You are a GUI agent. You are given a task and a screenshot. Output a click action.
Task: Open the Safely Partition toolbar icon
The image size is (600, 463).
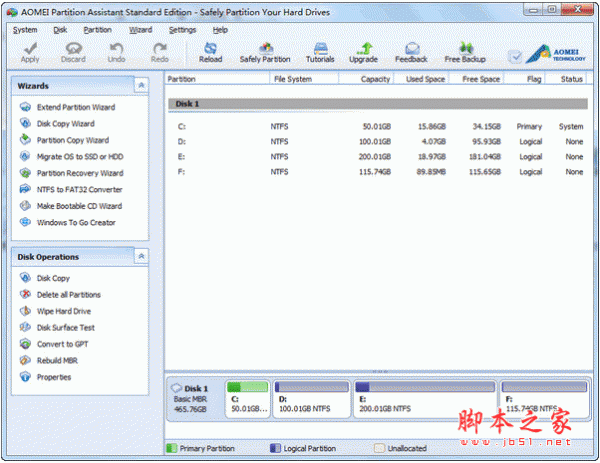coord(266,48)
